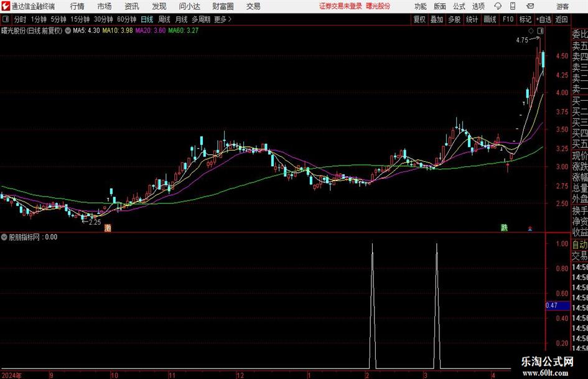588x379 pixels.
Task: Open the 资讯 menu
Action: (x=132, y=6)
